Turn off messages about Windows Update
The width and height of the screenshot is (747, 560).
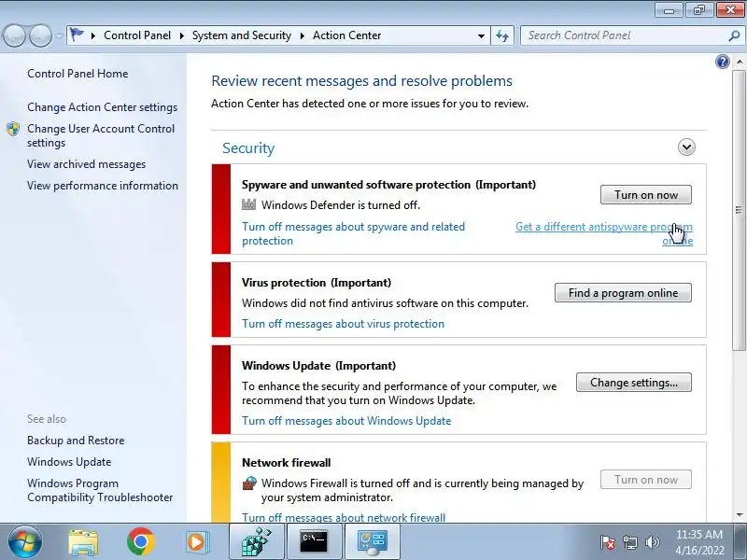(x=346, y=421)
